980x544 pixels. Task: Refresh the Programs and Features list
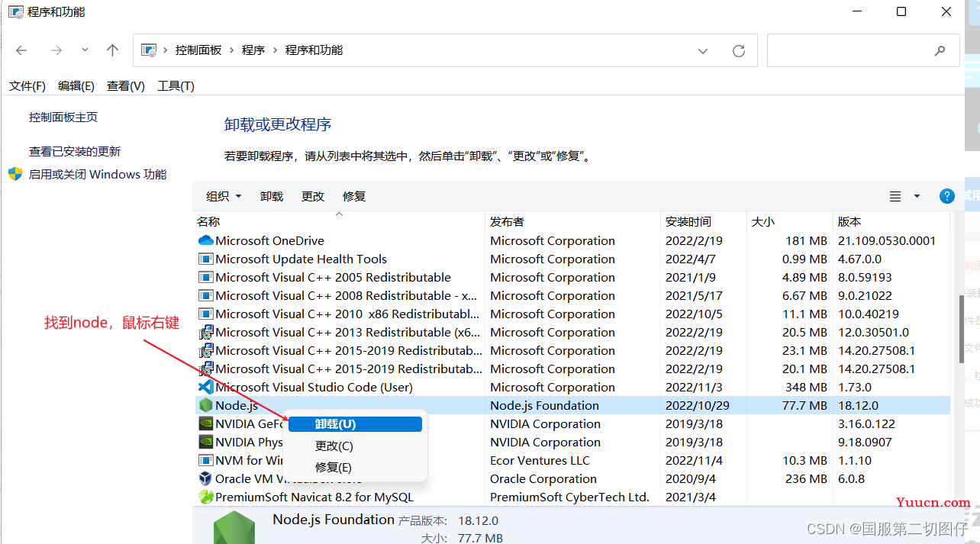738,50
